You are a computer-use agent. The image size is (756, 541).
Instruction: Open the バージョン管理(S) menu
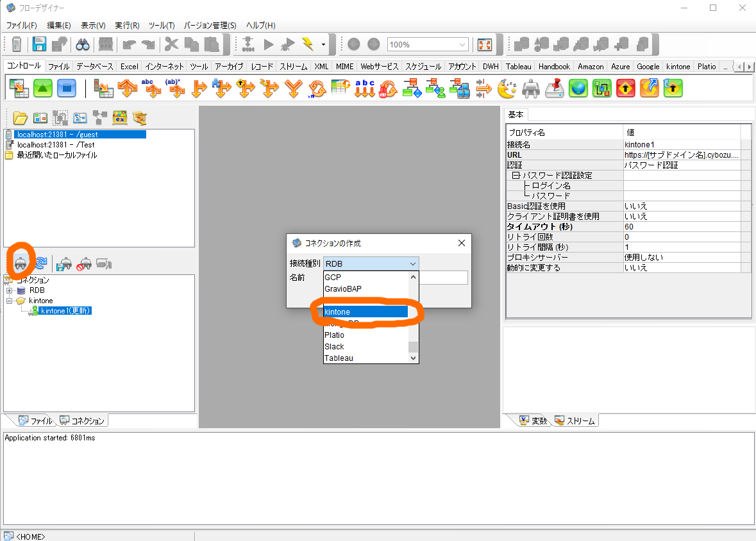point(210,26)
